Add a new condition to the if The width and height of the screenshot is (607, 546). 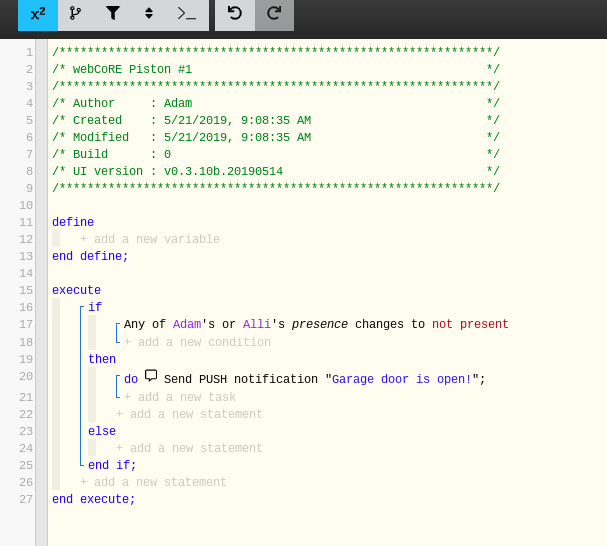pyautogui.click(x=197, y=342)
